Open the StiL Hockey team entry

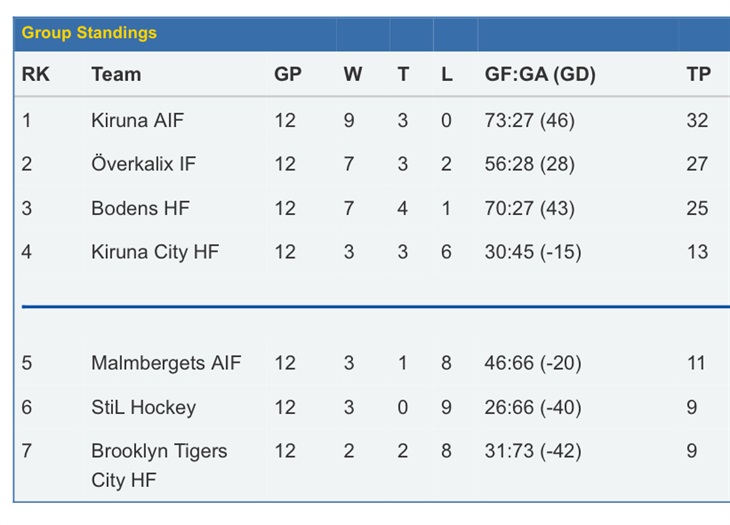pos(143,407)
